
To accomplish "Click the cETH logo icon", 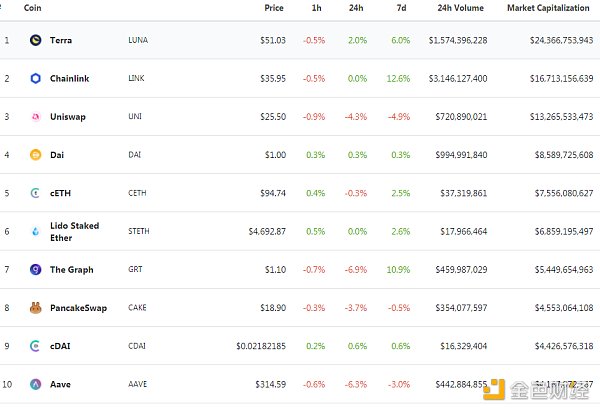I will coord(35,193).
